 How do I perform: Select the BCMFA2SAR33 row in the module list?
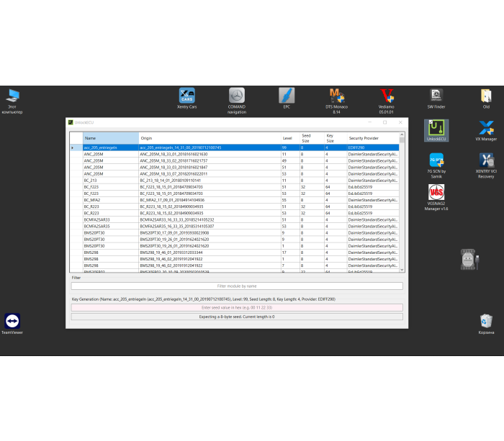click(96, 219)
